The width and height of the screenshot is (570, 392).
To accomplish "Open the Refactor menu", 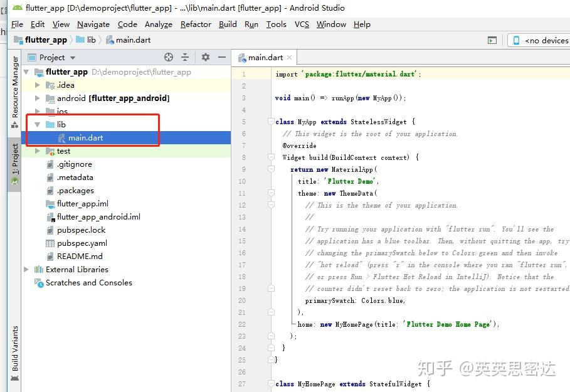I will tap(196, 24).
